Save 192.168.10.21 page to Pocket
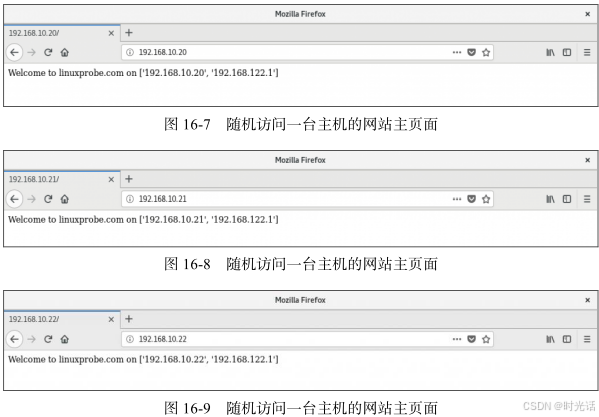 tap(471, 199)
